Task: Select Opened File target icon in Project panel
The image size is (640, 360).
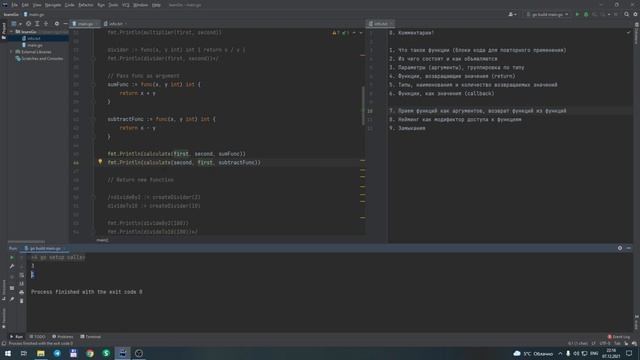Action: [x=28, y=24]
